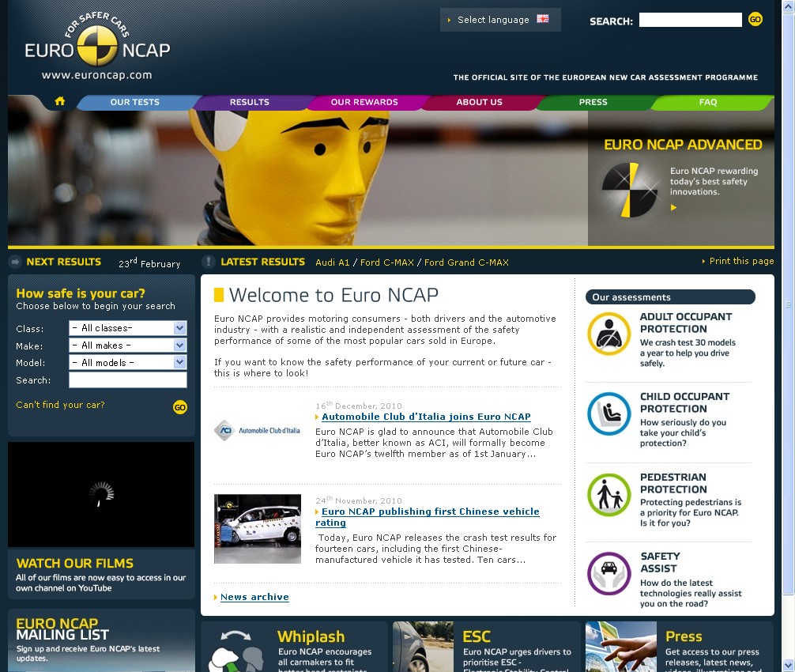
Task: Click the Child Occupant Protection icon
Action: pos(608,413)
